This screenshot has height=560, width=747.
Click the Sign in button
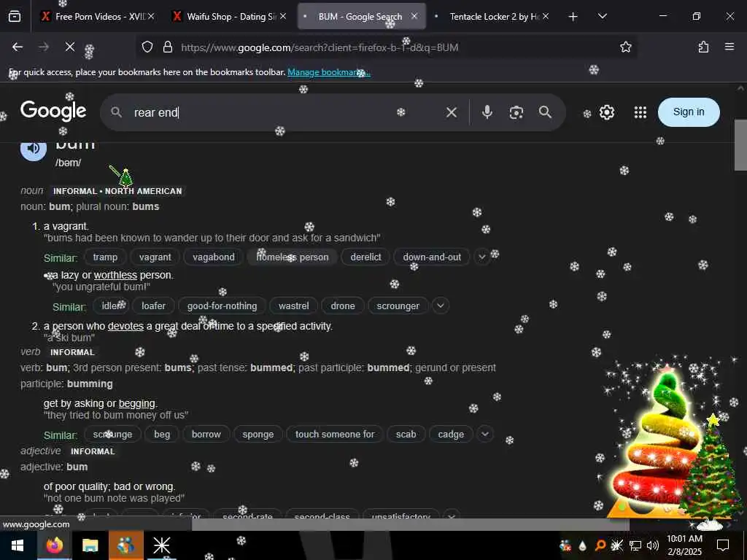coord(689,112)
